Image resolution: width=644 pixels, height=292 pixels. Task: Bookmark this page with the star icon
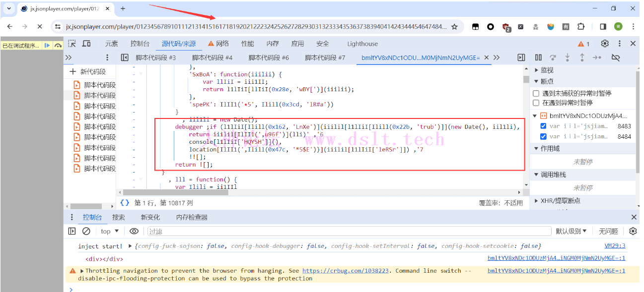pos(454,27)
